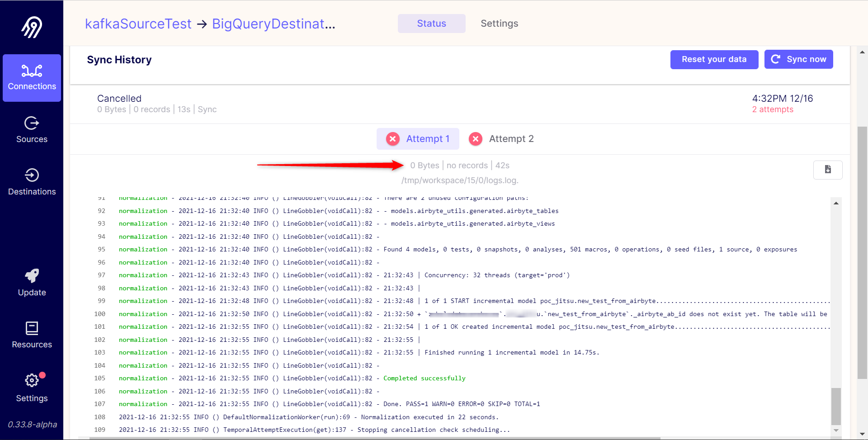The height and width of the screenshot is (440, 868).
Task: Open Settings via the gear icon
Action: coord(32,380)
